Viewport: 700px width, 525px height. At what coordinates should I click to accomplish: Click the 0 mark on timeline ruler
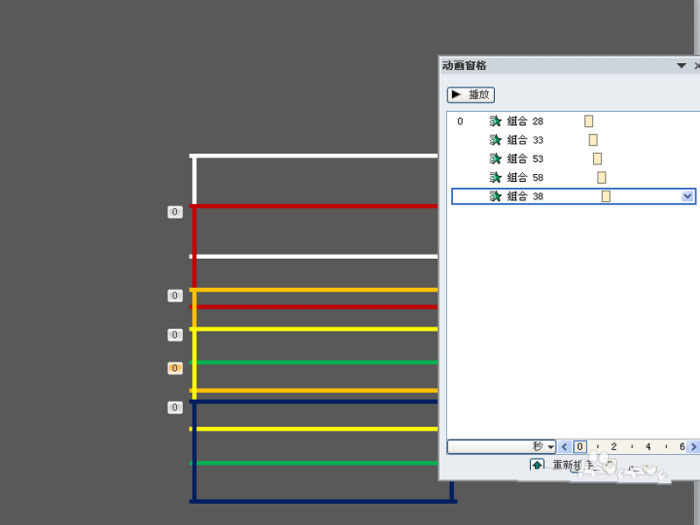(x=580, y=447)
